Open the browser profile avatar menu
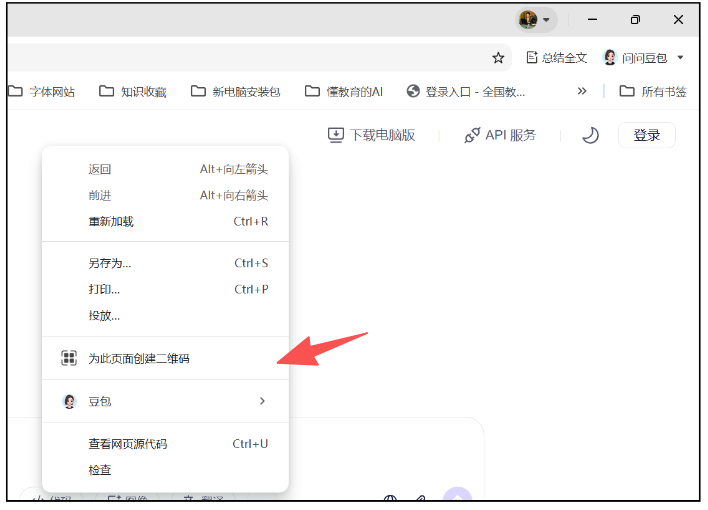Viewport: 708px width, 510px height. [x=536, y=20]
